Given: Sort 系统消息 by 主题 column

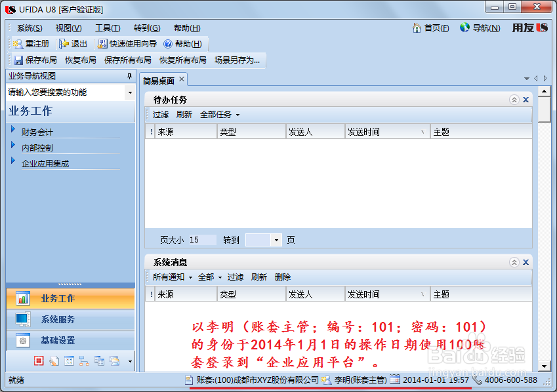Looking at the screenshot, I should [x=481, y=294].
